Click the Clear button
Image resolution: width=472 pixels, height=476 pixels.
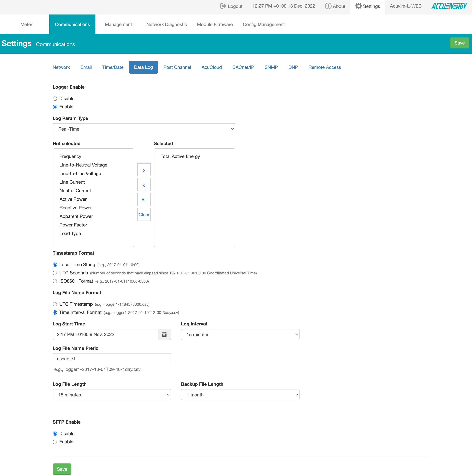coord(144,215)
